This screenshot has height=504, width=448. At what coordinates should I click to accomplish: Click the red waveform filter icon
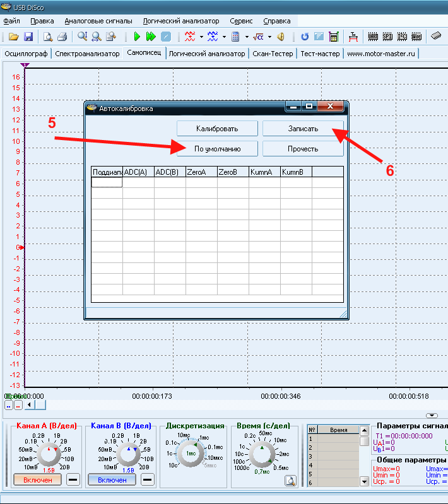pyautogui.click(x=190, y=37)
